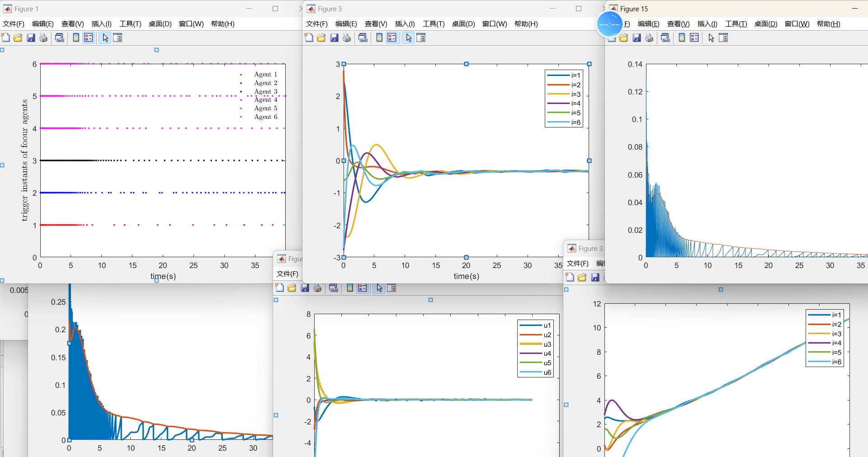Screen dimensions: 868x457
Task: Select u3 legend entry in control input figure
Action: click(536, 344)
